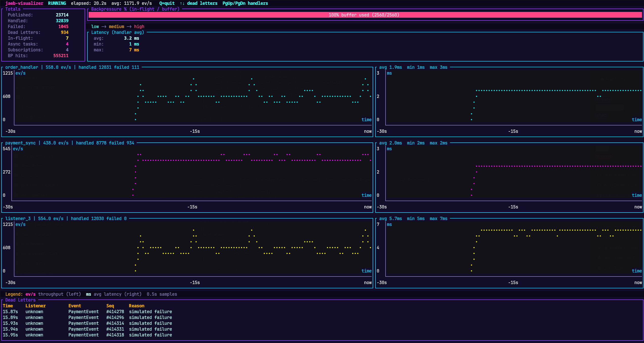Click the jaeb-visualizer title

coord(24,3)
